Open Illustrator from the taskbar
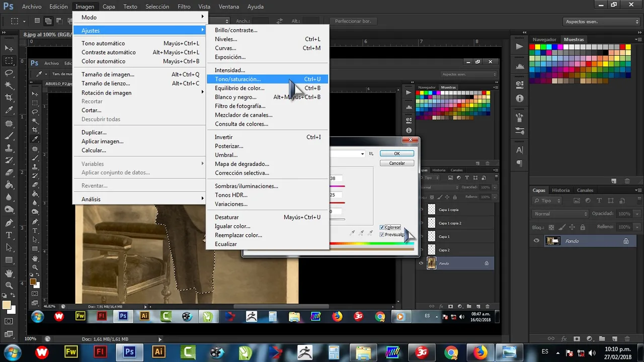Screen dimensions: 644x362 click(158, 352)
